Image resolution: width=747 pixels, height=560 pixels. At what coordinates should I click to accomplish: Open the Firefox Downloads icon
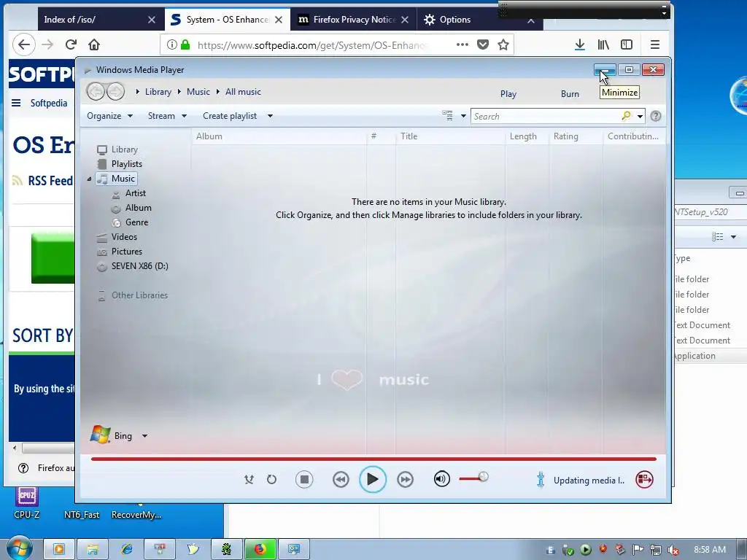coord(580,44)
